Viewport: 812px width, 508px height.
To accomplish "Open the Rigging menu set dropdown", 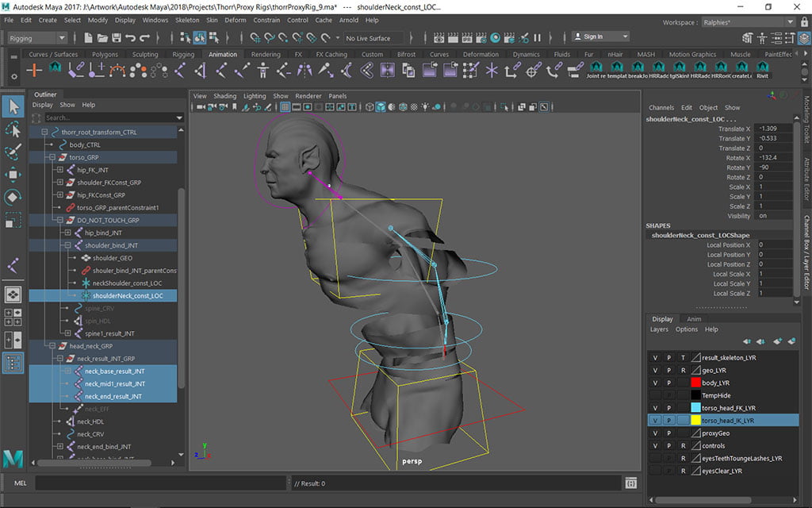I will [x=38, y=38].
